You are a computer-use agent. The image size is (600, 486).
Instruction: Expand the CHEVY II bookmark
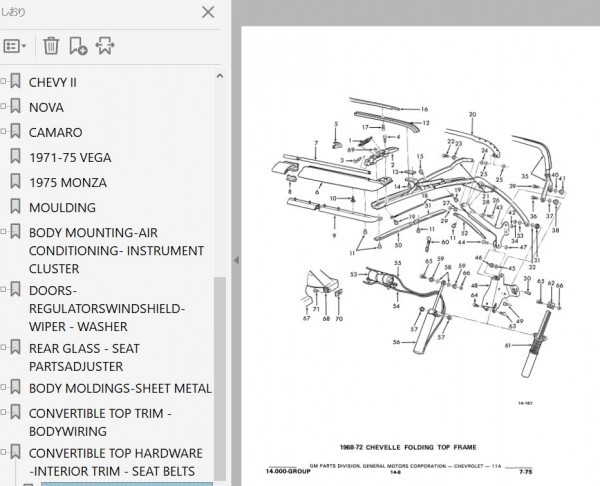pyautogui.click(x=3, y=81)
